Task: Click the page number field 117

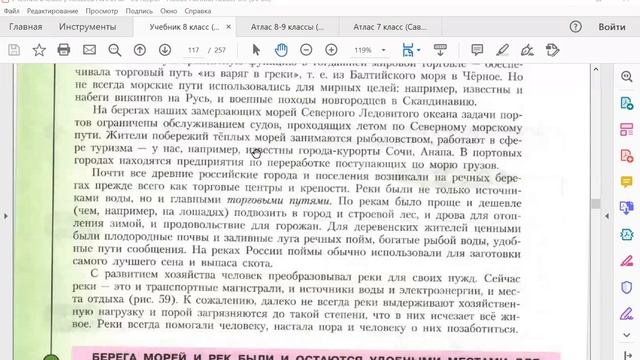Action: pos(193,50)
